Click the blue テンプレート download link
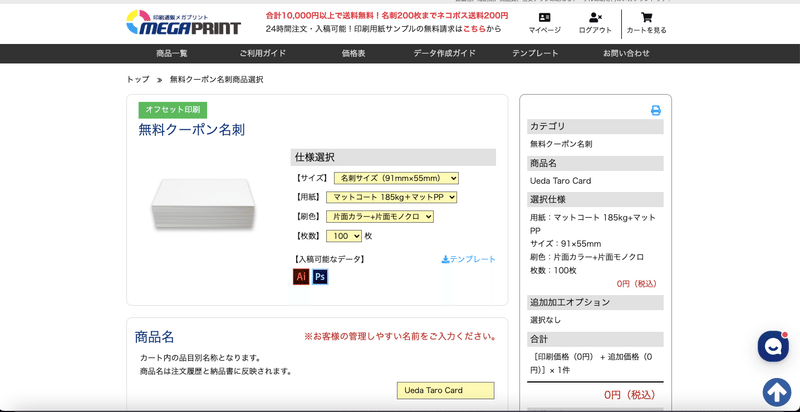The width and height of the screenshot is (800, 412). [468, 259]
